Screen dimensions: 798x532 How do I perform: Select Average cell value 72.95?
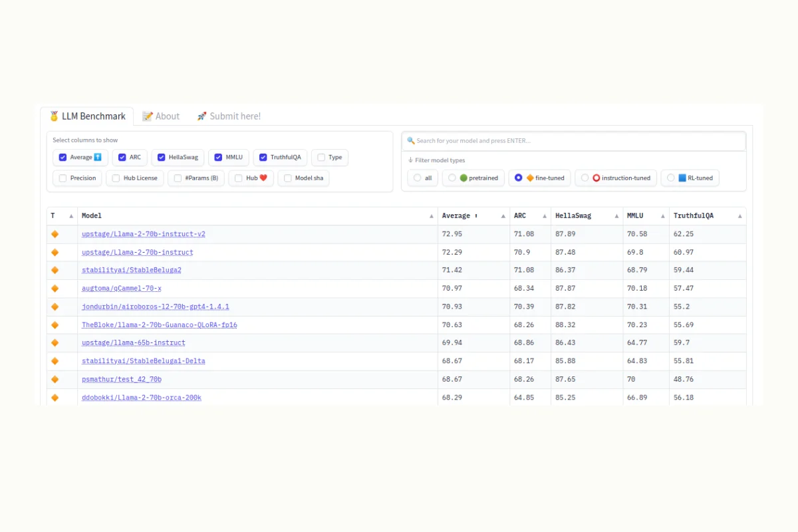pyautogui.click(x=452, y=234)
